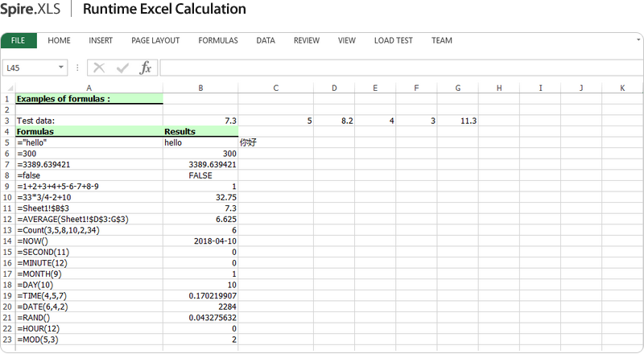644x354 pixels.
Task: Click the cell showing FALSE result
Action: tap(200, 175)
